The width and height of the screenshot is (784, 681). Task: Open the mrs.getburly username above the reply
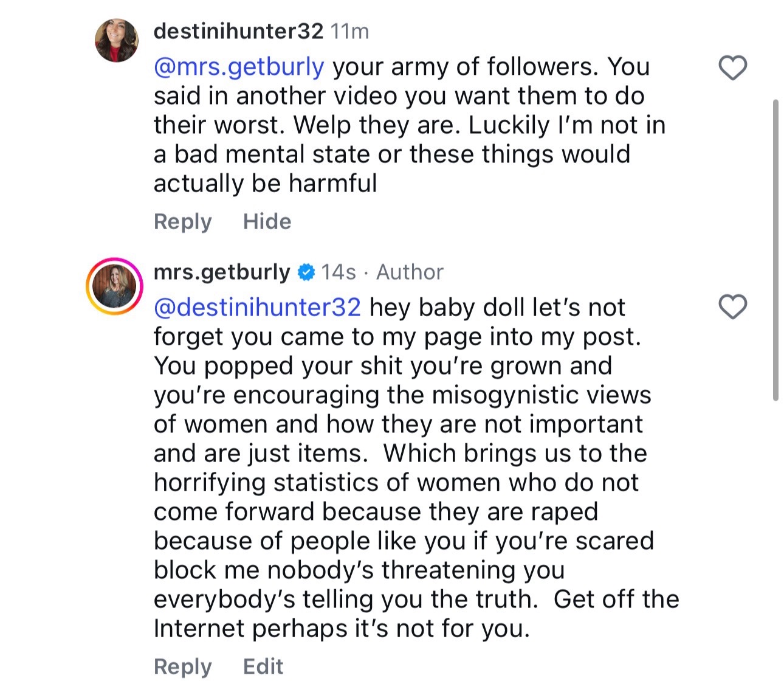(222, 272)
